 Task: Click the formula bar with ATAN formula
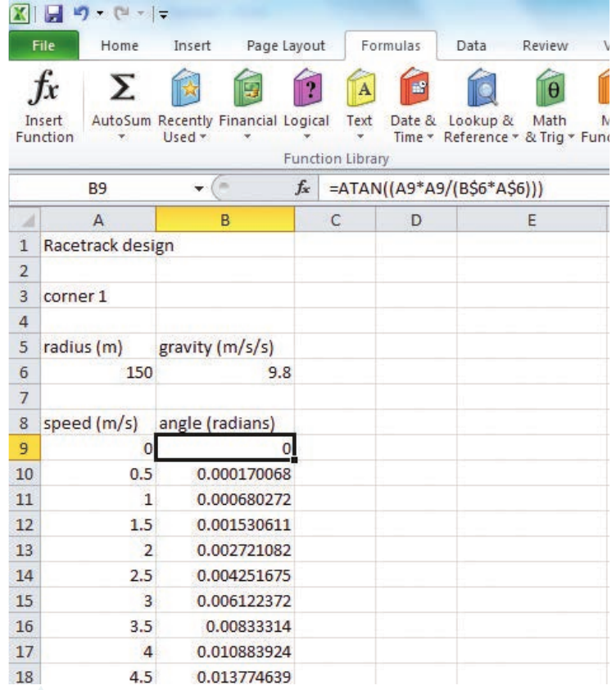tap(464, 188)
